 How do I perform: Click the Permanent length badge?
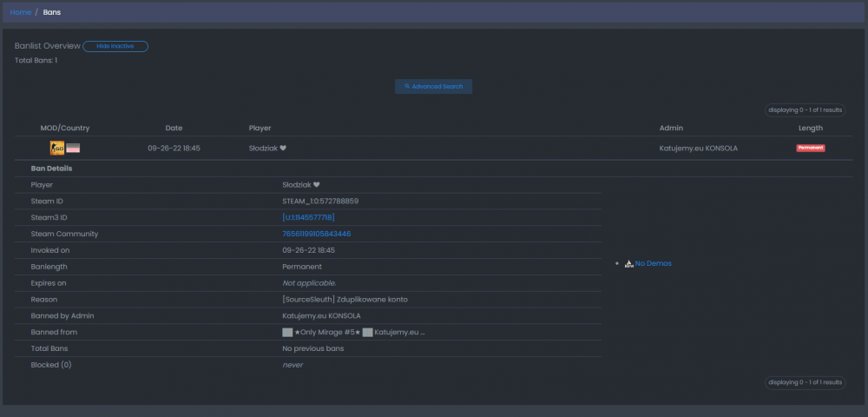click(x=811, y=148)
